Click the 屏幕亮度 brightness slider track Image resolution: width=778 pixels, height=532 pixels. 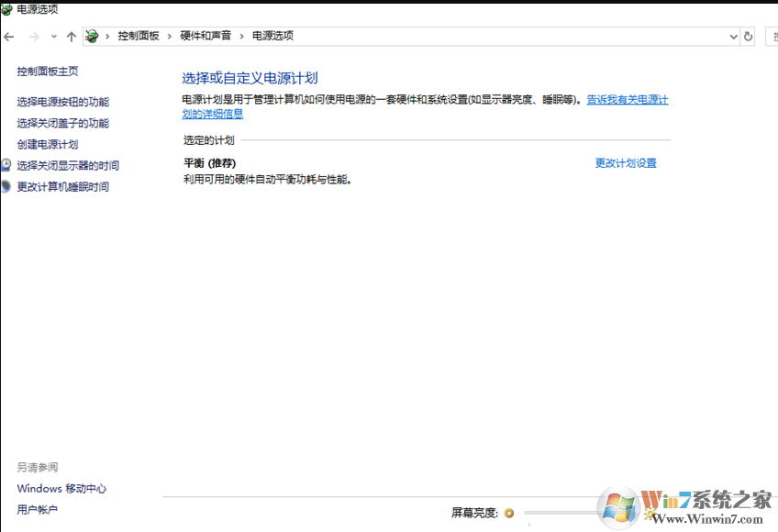560,514
